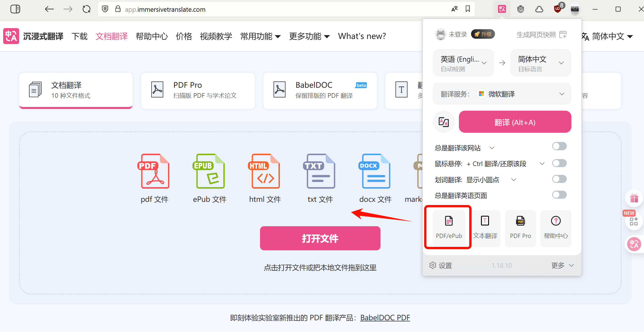
Task: Open PDF Pro tool in popup
Action: pos(520,228)
